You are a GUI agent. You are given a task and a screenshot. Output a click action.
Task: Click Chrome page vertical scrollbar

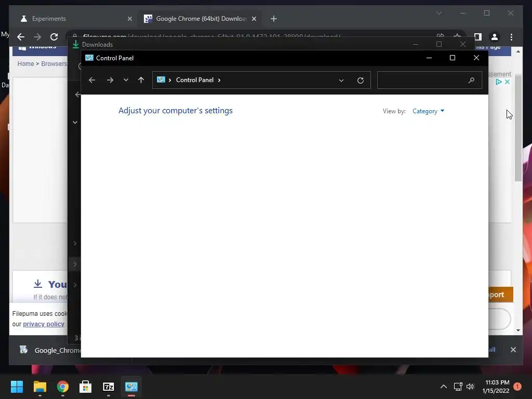coord(518,128)
